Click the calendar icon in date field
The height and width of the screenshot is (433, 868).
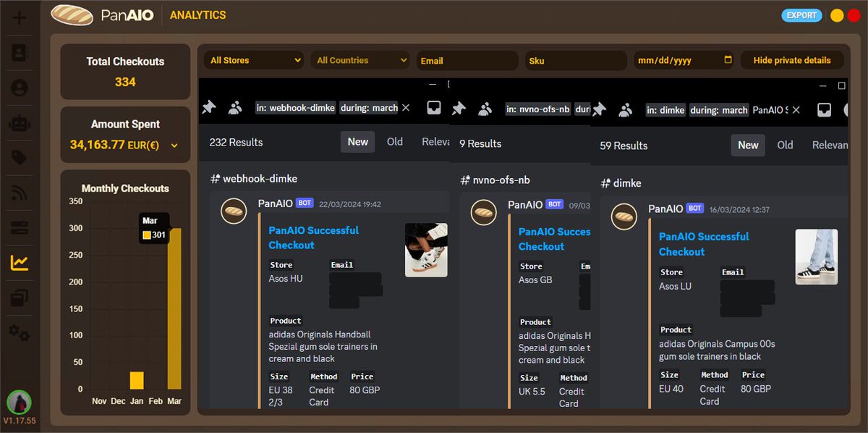click(728, 60)
